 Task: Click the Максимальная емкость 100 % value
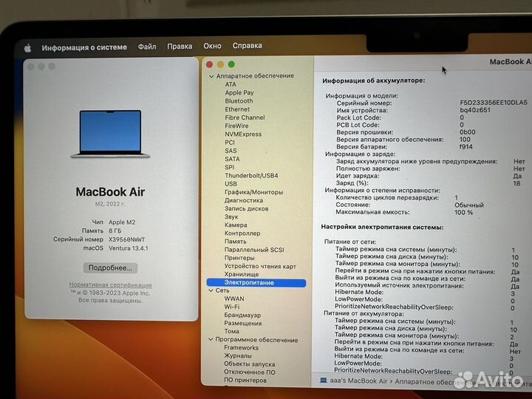pos(463,212)
